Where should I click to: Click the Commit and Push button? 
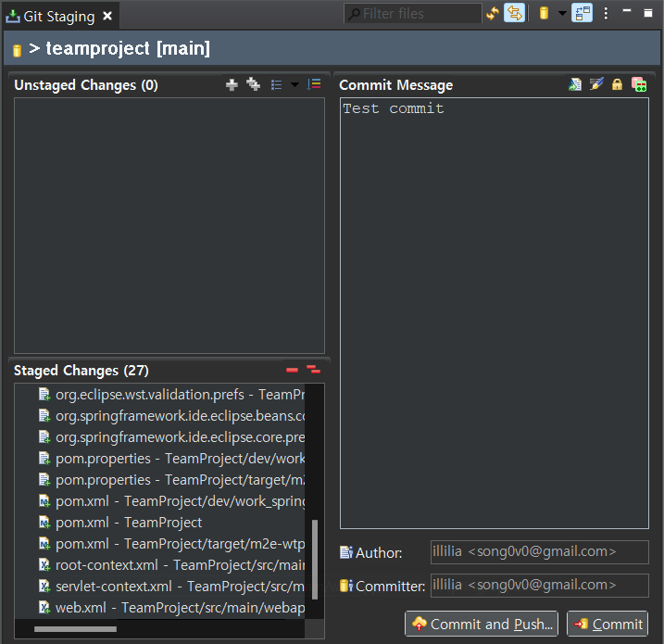[x=482, y=624]
